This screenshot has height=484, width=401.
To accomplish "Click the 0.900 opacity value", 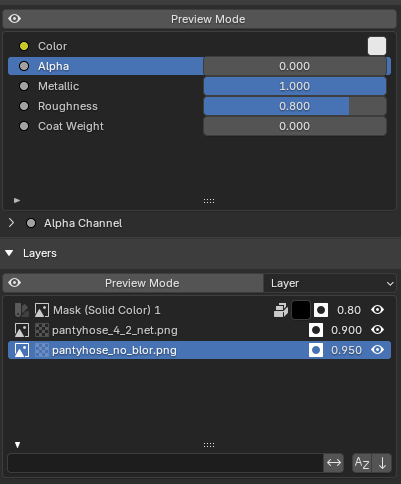I will (x=346, y=330).
